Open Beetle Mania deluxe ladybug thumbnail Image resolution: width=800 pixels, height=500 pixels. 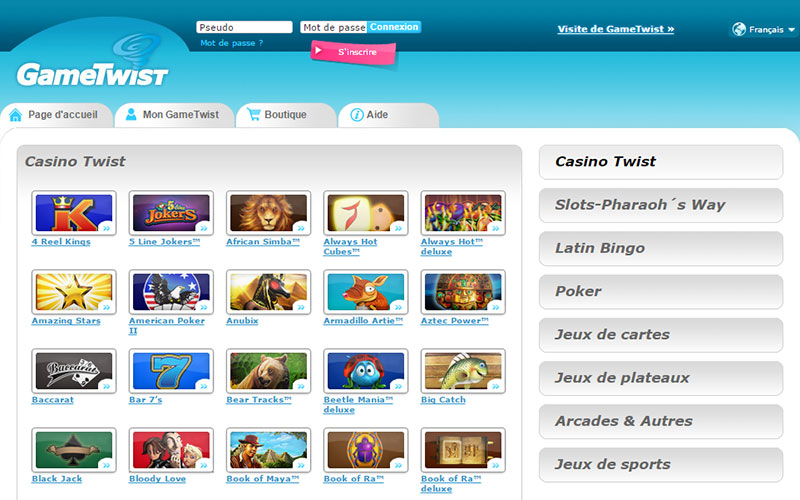pyautogui.click(x=366, y=371)
